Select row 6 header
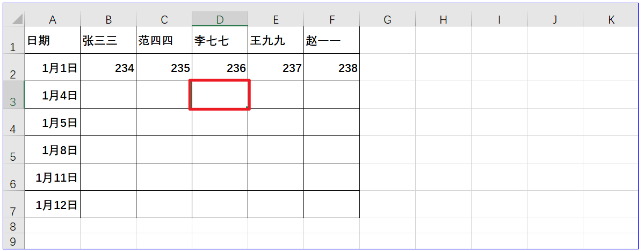 click(x=13, y=177)
